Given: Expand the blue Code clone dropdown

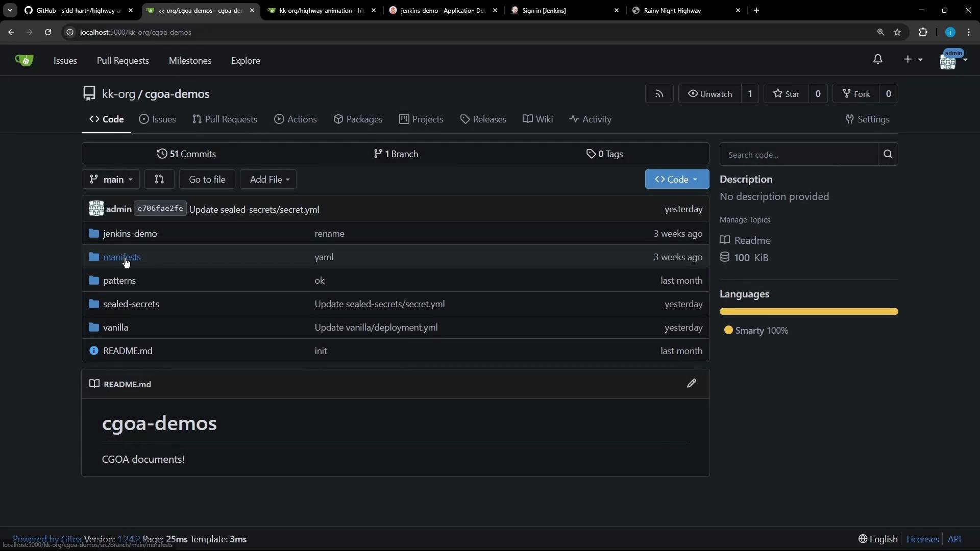Looking at the screenshot, I should point(677,180).
